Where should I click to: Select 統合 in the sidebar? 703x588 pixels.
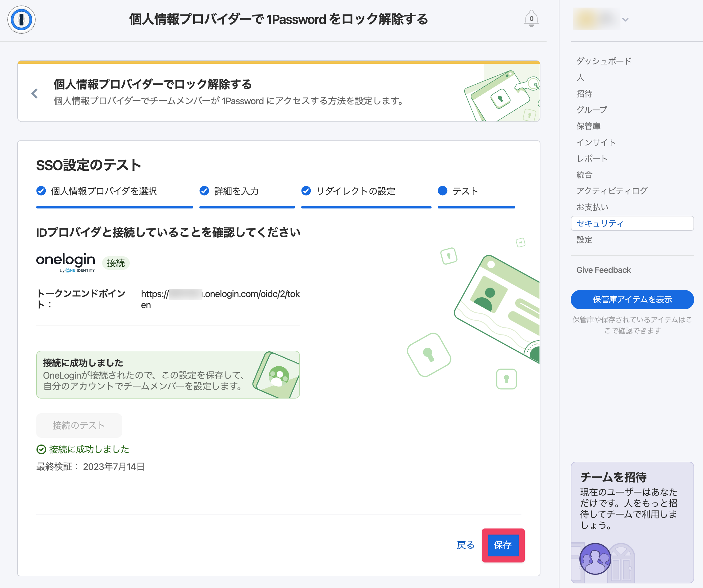tap(584, 175)
